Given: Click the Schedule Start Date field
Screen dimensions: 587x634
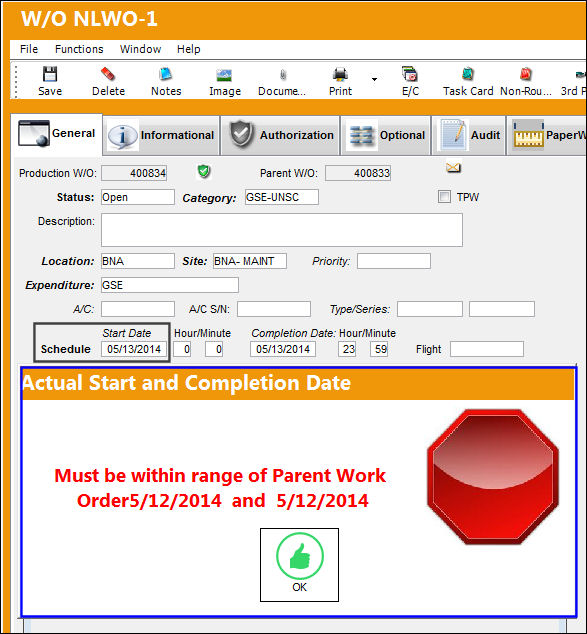Looking at the screenshot, I should point(134,349).
